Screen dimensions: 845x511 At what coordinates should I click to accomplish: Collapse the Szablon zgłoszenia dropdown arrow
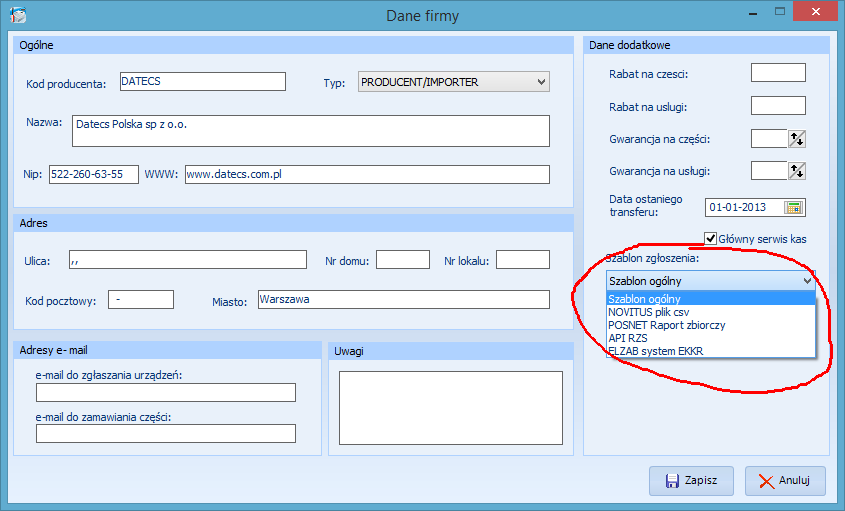click(x=807, y=281)
